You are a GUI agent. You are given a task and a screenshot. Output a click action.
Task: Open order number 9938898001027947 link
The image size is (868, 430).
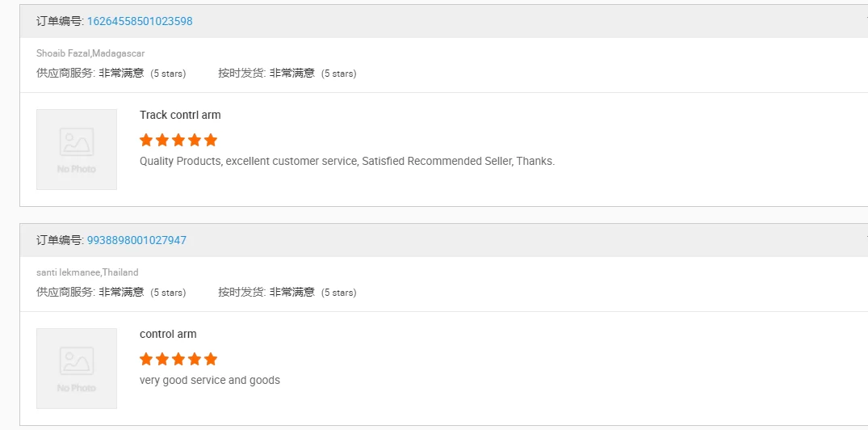(x=136, y=240)
